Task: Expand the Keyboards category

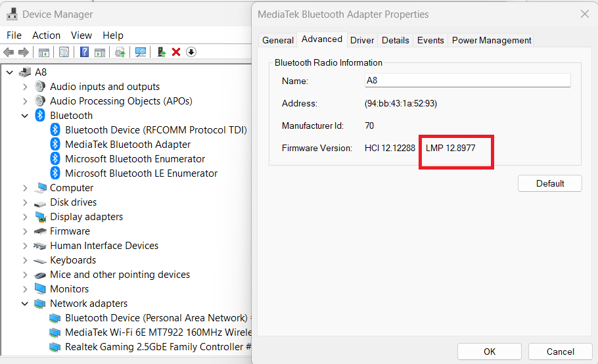Action: pos(25,260)
